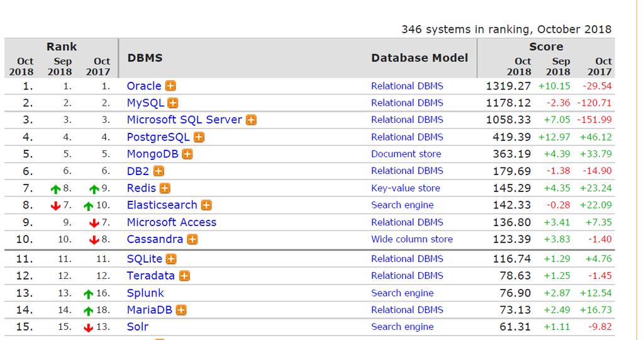Select Oracle's score 1319.27
644x340 pixels.
pyautogui.click(x=508, y=86)
